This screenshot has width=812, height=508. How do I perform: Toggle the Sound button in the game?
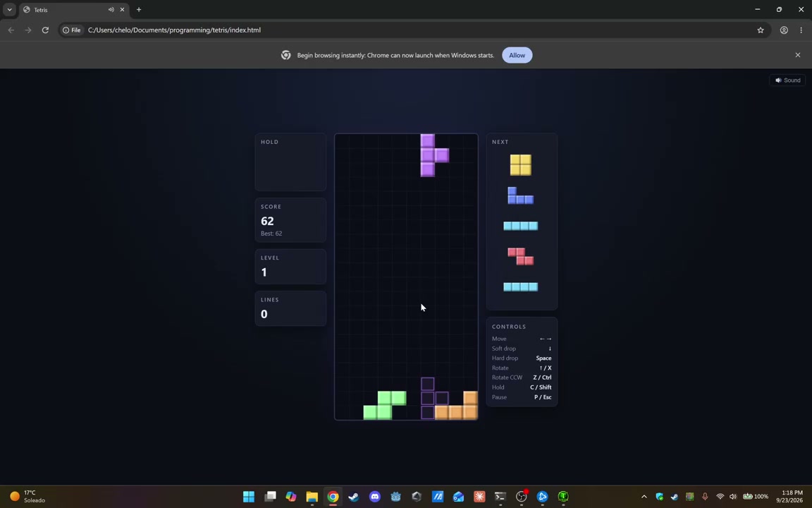point(787,80)
